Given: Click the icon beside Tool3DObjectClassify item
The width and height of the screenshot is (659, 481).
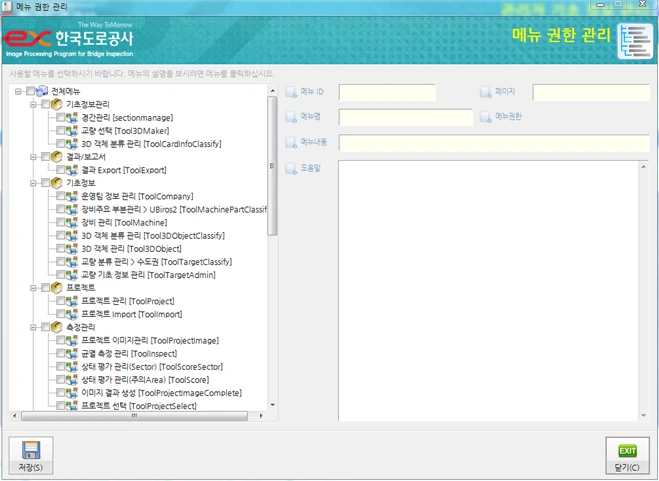Looking at the screenshot, I should pyautogui.click(x=72, y=235).
